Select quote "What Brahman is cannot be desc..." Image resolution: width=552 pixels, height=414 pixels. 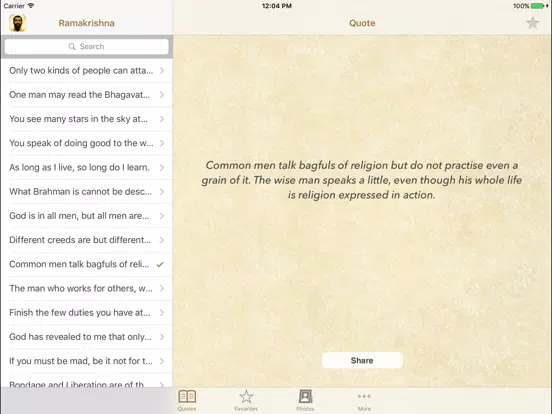(x=87, y=192)
